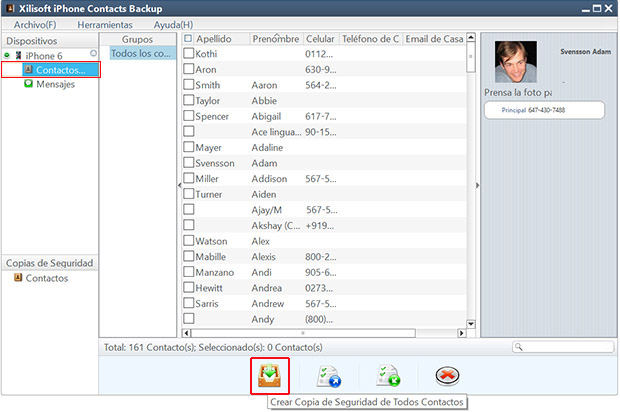Check the Turner Aiden checkbox
620x412 pixels.
pyautogui.click(x=189, y=194)
